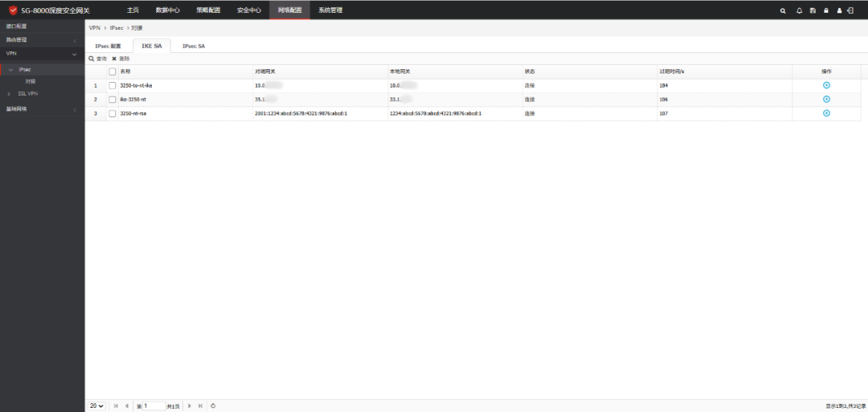Expand the 路由管理 sidebar section
This screenshot has width=868, height=412.
pos(42,40)
